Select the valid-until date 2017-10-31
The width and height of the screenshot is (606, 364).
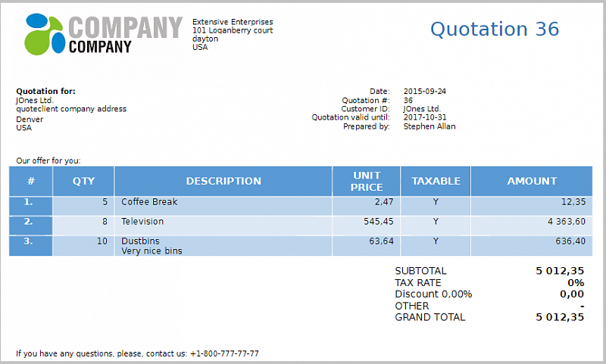click(x=425, y=117)
